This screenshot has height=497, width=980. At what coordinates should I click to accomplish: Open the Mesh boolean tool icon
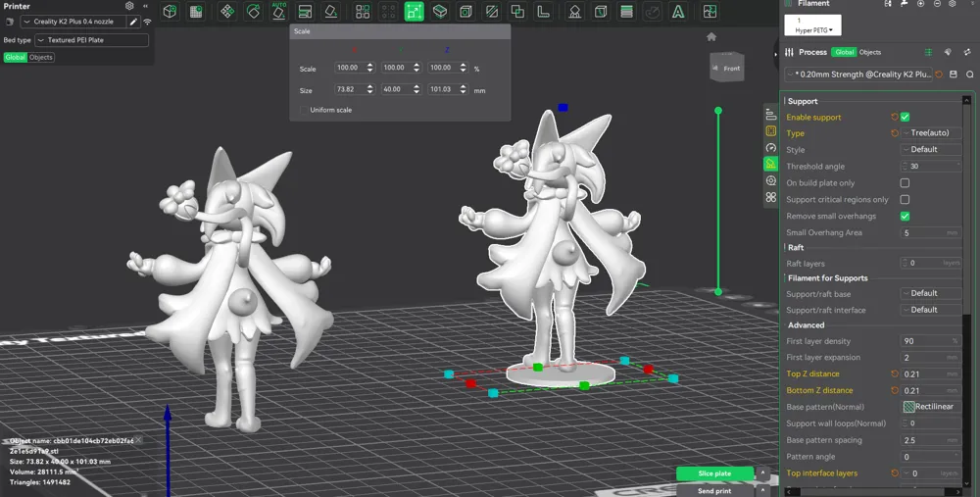tap(517, 11)
